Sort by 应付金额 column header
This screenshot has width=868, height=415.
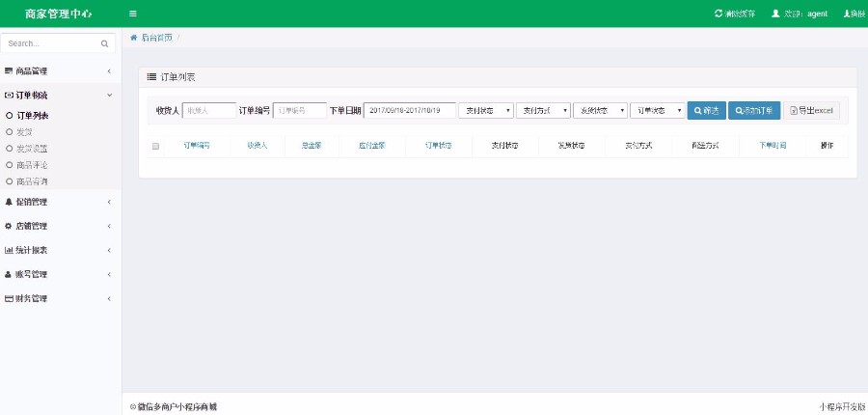pos(372,146)
